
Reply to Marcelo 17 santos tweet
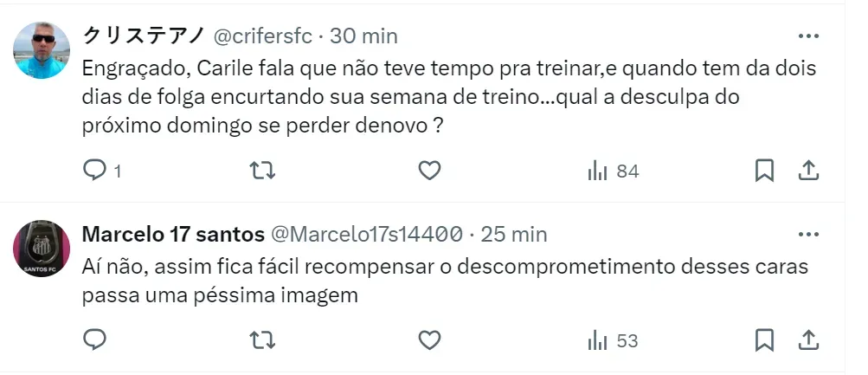(94, 340)
